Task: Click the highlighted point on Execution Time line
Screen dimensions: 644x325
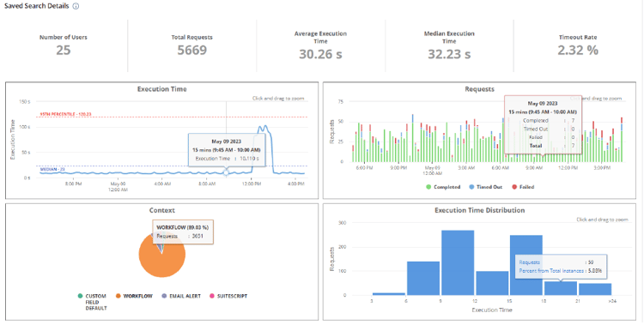Action: pos(226,172)
